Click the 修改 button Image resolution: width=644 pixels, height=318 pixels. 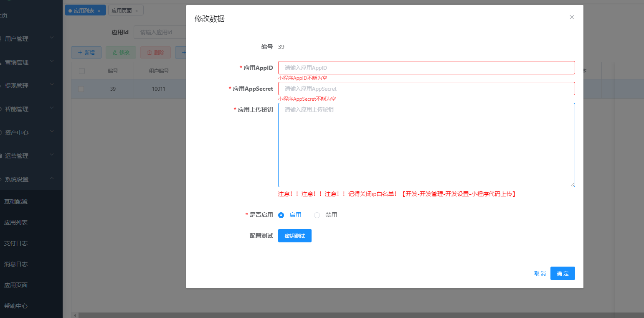tap(121, 53)
